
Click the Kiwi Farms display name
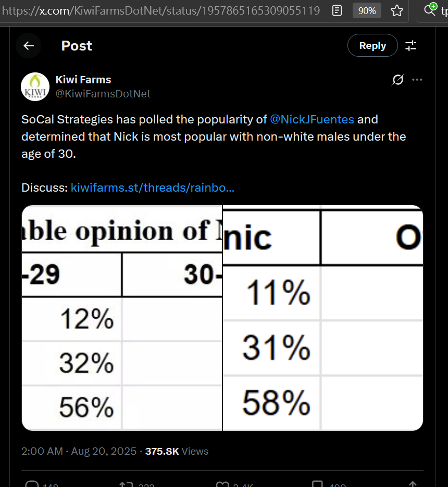coord(83,80)
